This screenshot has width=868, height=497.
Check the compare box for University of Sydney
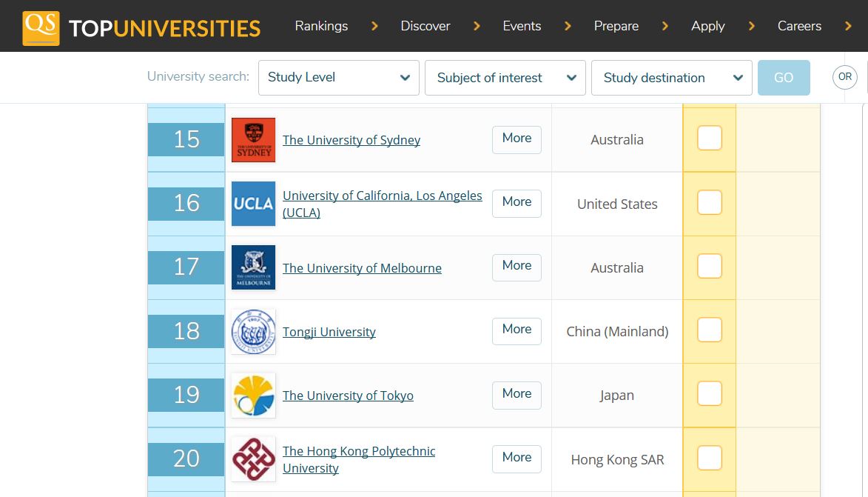(x=709, y=137)
